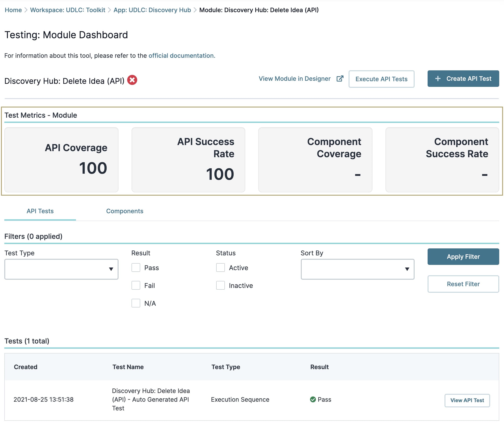
Task: Click the plus icon in Create API Test
Action: [x=438, y=79]
